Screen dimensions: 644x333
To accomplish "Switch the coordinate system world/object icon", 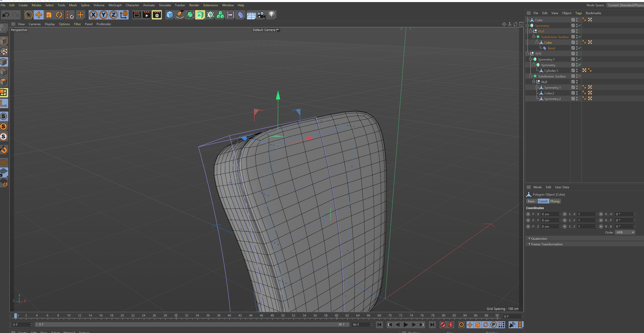I will pyautogui.click(x=124, y=15).
